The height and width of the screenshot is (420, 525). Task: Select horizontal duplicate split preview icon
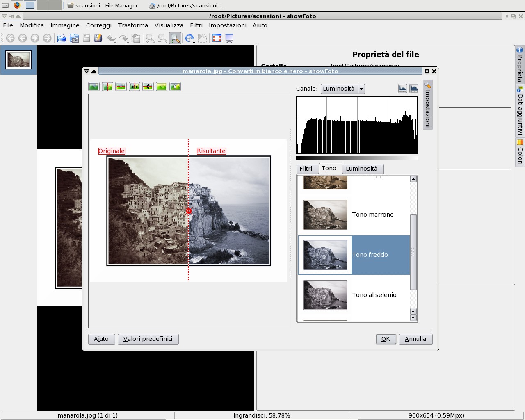(148, 87)
